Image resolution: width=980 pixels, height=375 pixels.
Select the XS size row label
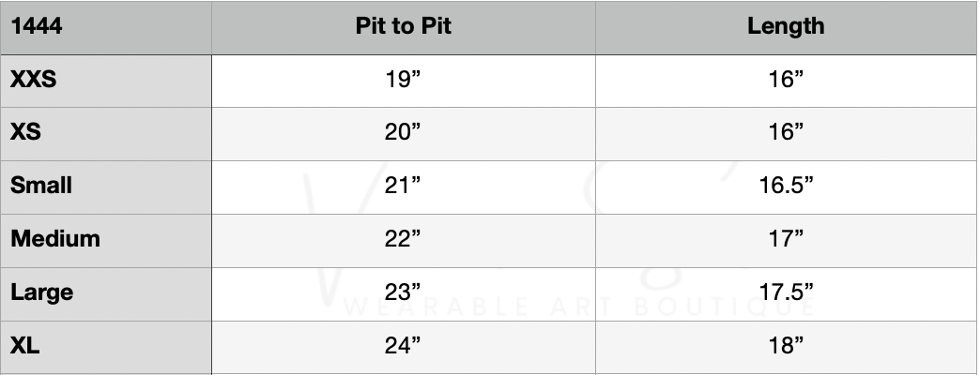point(25,132)
